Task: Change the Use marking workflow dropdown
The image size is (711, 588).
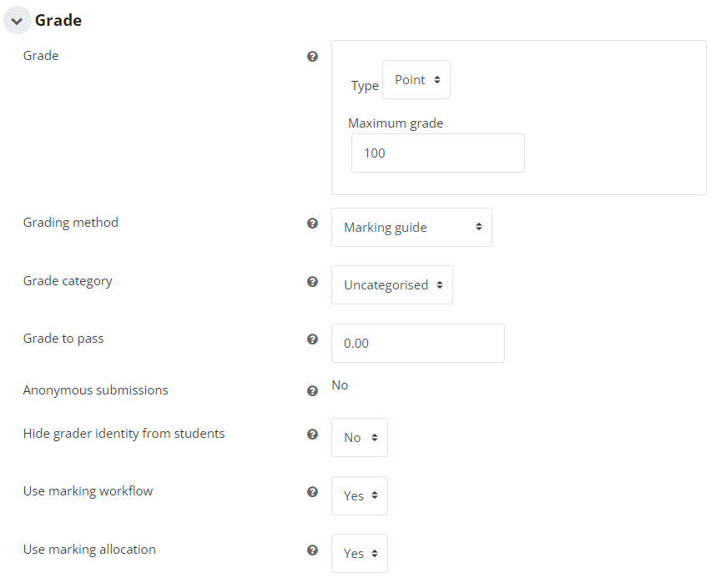Action: pos(360,495)
